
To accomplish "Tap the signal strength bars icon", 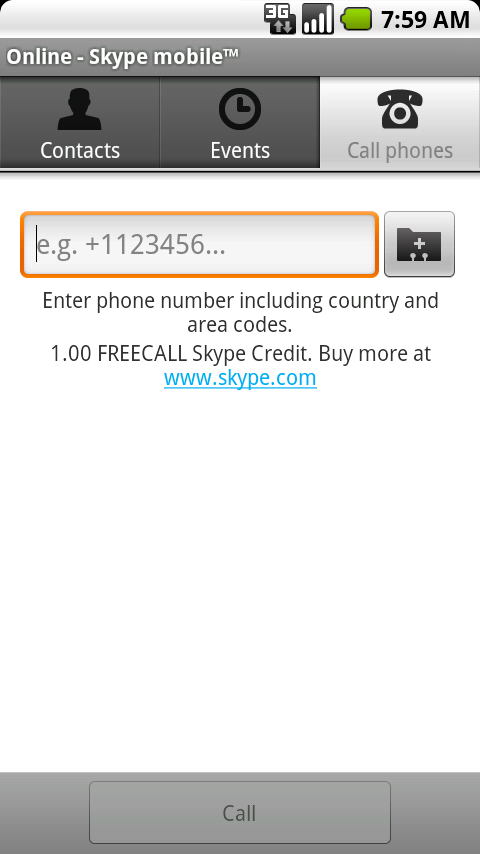I will point(318,19).
